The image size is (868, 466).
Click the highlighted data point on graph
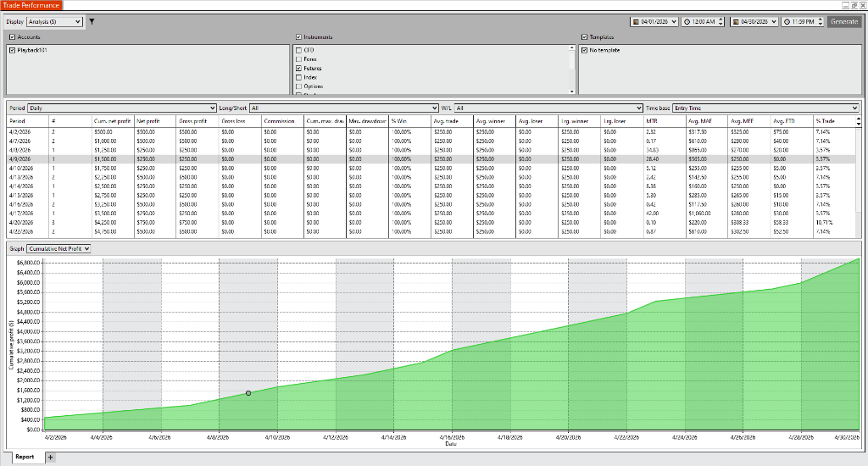[248, 393]
